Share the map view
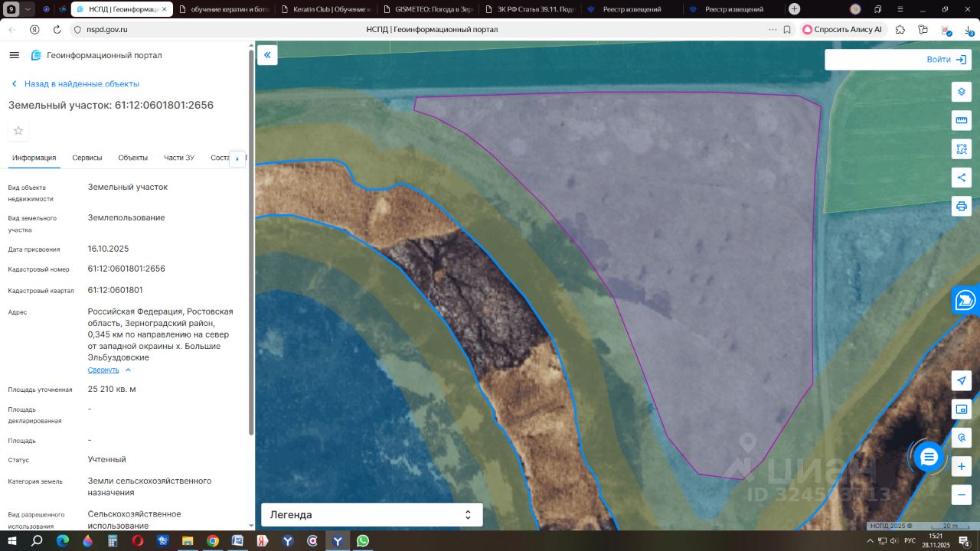The image size is (980, 551). tap(962, 178)
